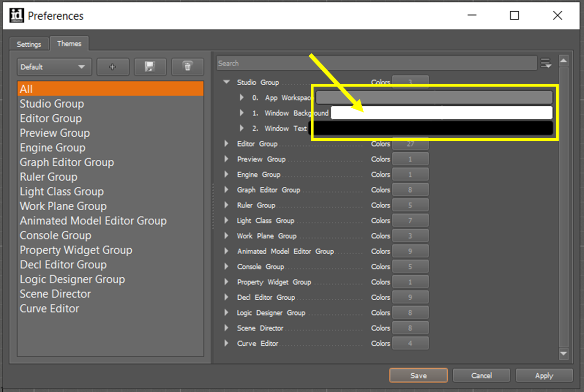Expand the Property Widget Group tree node
Screen dimensions: 584x392
[x=226, y=282]
